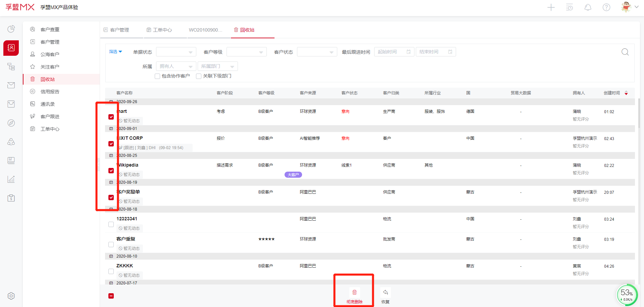644x307 pixels.
Task: Click the compass icon in left sidebar
Action: coord(11,123)
